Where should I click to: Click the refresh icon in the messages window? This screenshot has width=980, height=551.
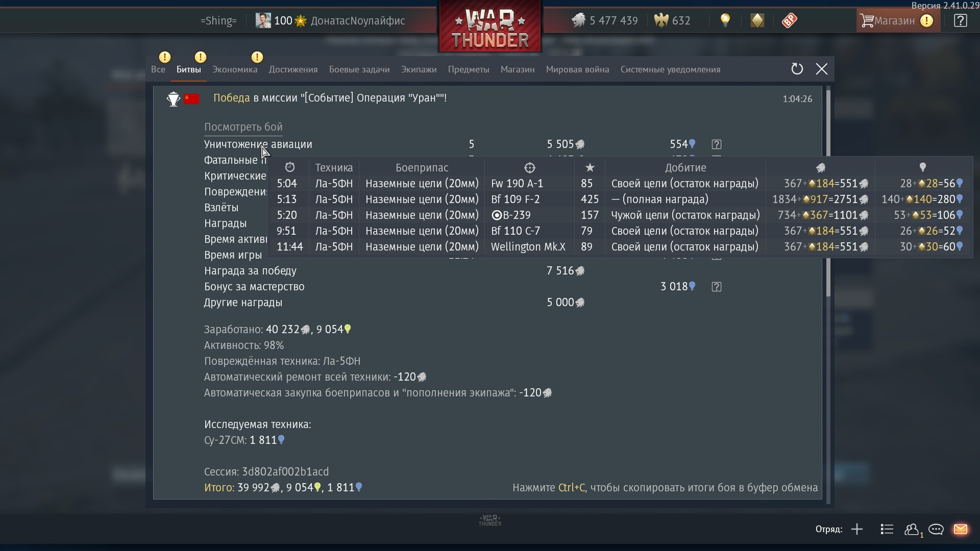click(797, 69)
